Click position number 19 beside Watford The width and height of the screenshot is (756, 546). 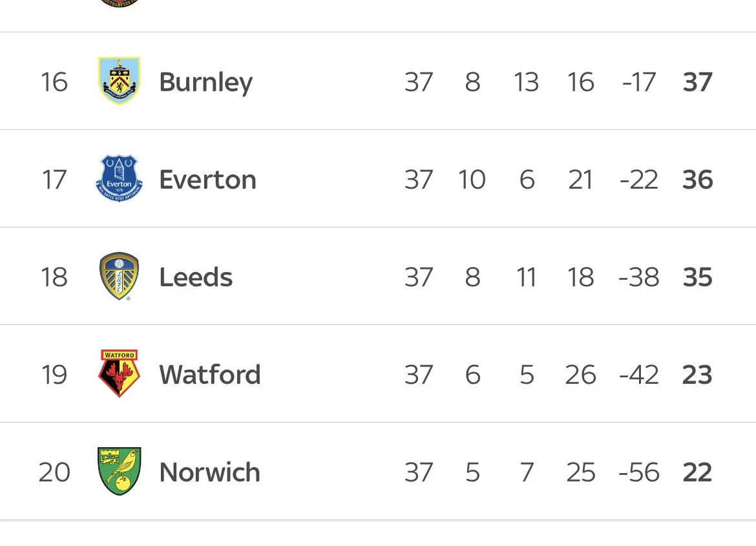pyautogui.click(x=54, y=375)
